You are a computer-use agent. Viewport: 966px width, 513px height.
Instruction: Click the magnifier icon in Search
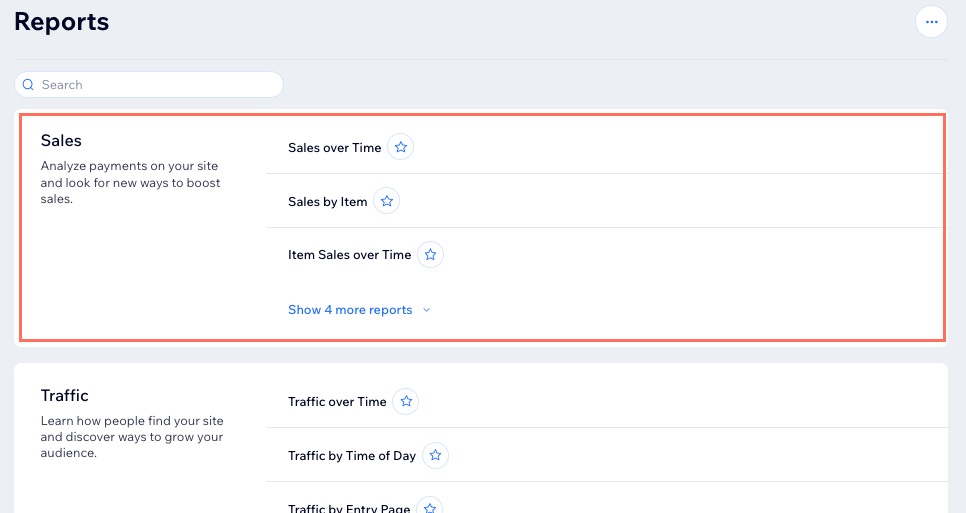[x=28, y=84]
